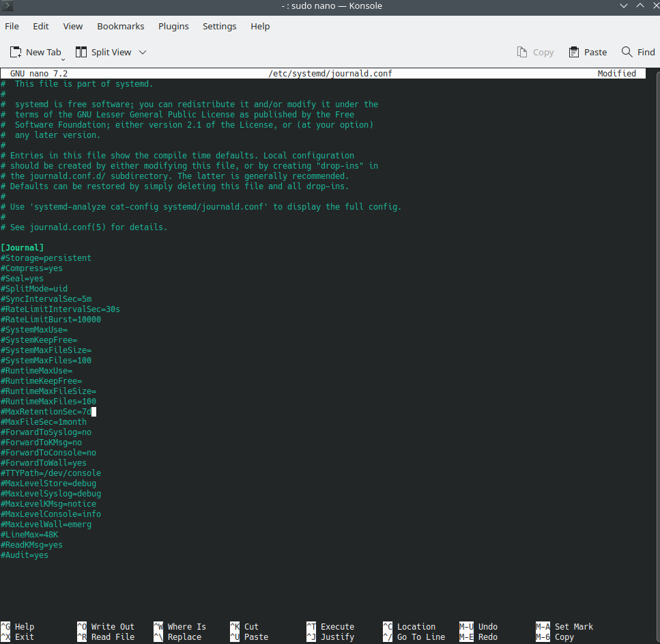Open the Plugins menu
This screenshot has width=660, height=644.
pos(173,26)
